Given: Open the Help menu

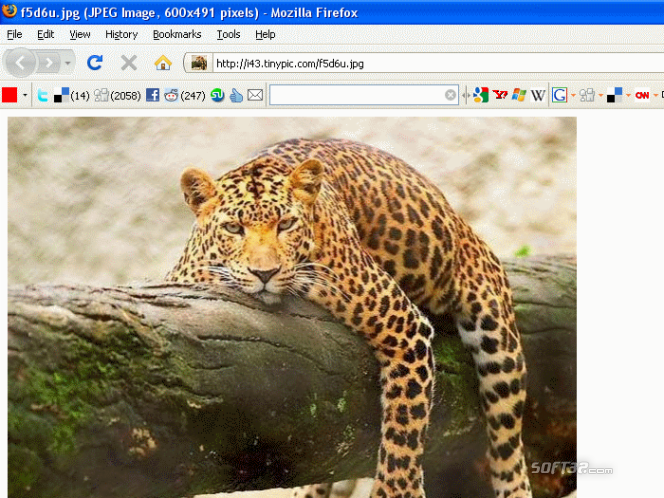Looking at the screenshot, I should pyautogui.click(x=265, y=34).
